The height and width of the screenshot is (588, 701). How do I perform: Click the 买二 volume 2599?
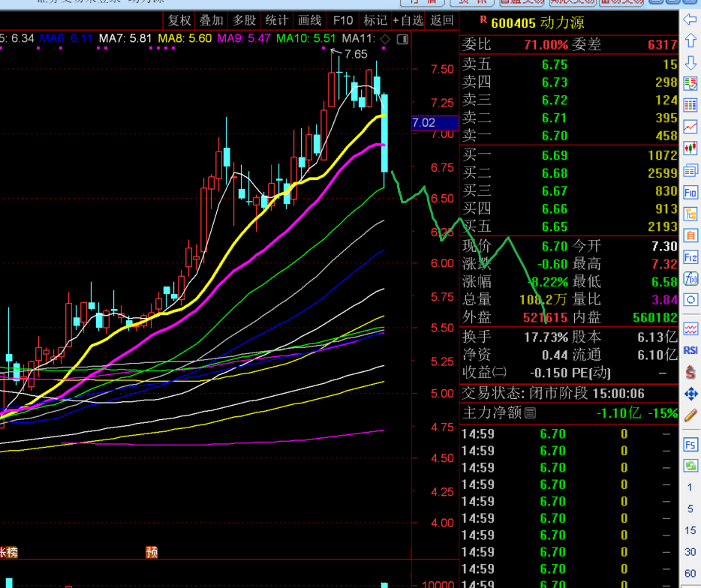pyautogui.click(x=663, y=173)
